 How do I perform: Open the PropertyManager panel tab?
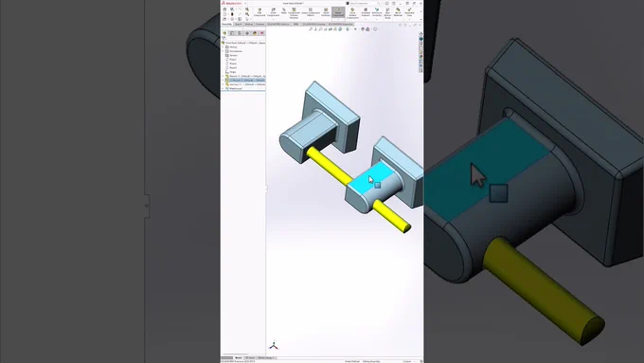point(232,33)
